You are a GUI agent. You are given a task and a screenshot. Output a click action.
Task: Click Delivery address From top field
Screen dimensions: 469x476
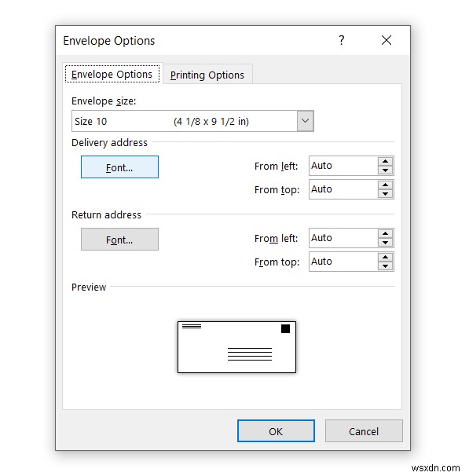point(343,189)
